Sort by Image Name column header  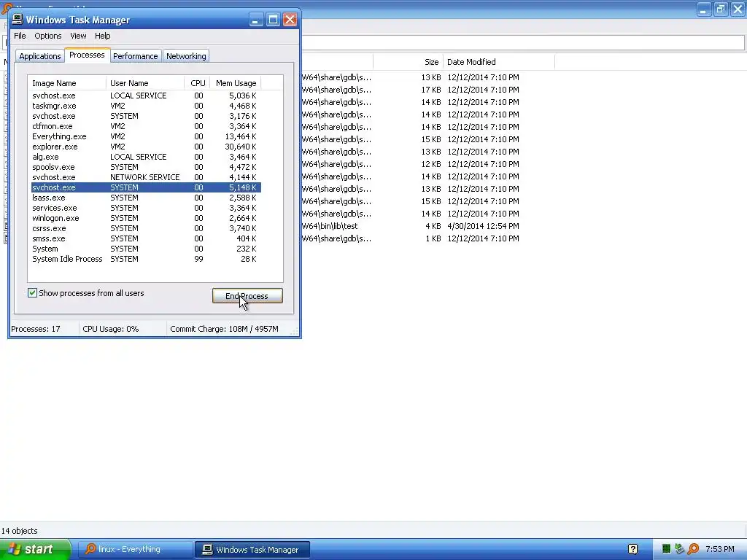tap(67, 83)
